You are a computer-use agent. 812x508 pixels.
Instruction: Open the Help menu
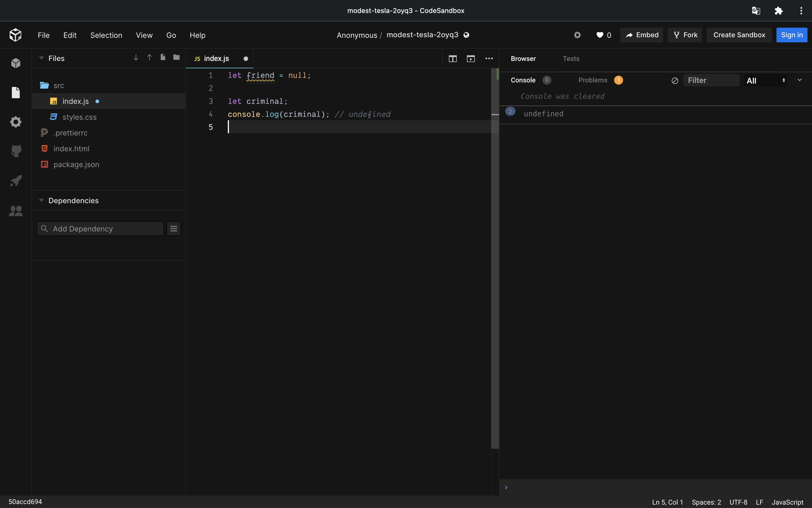197,35
